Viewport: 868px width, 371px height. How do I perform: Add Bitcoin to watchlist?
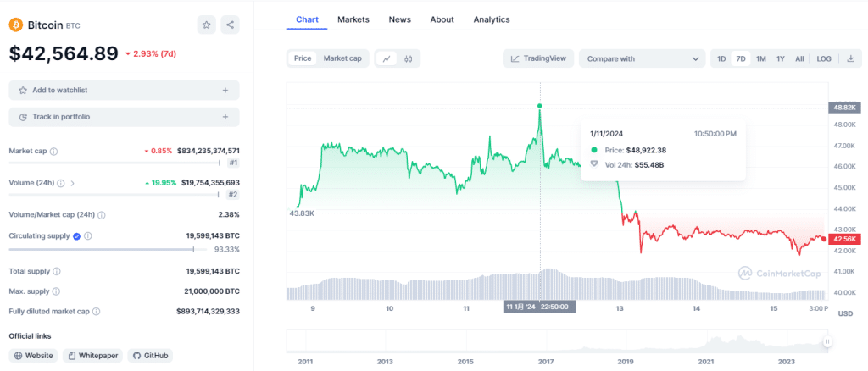pyautogui.click(x=124, y=90)
